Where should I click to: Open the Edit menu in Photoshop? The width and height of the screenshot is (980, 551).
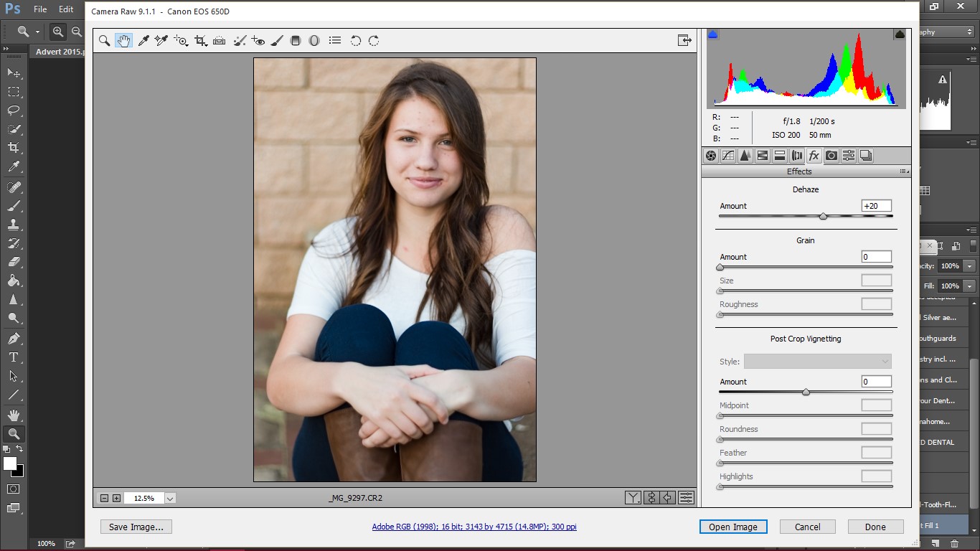(66, 9)
